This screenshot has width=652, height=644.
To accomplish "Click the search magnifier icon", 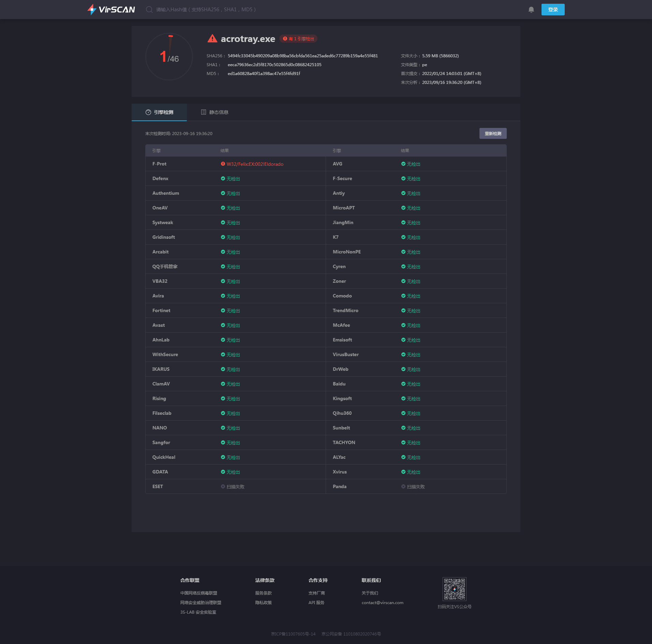I will coord(149,10).
